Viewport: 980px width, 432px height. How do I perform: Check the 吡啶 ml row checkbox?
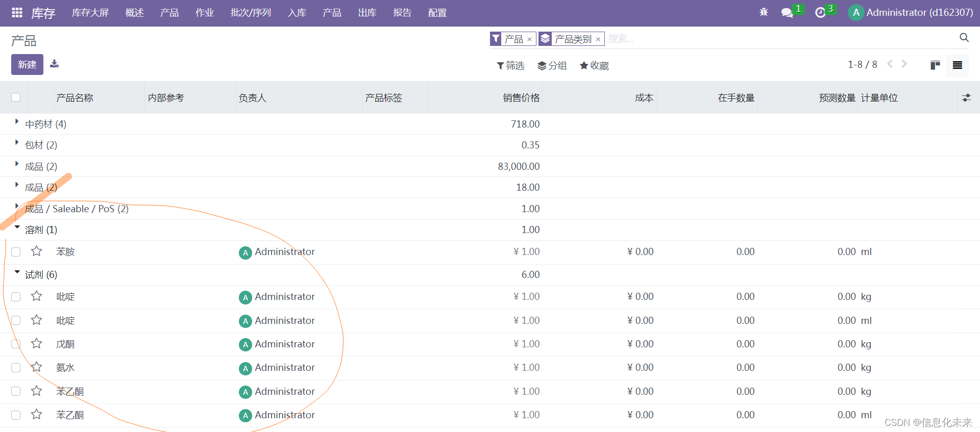[x=16, y=320]
